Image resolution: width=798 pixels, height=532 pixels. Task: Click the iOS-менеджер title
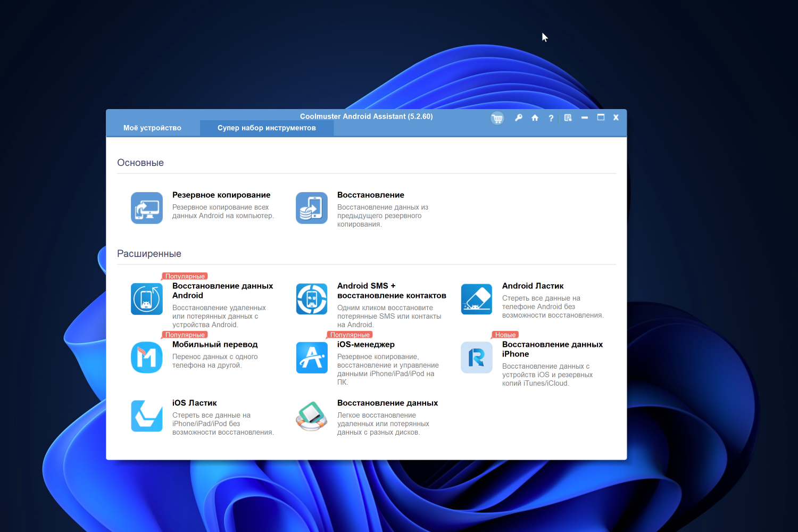[x=366, y=344]
